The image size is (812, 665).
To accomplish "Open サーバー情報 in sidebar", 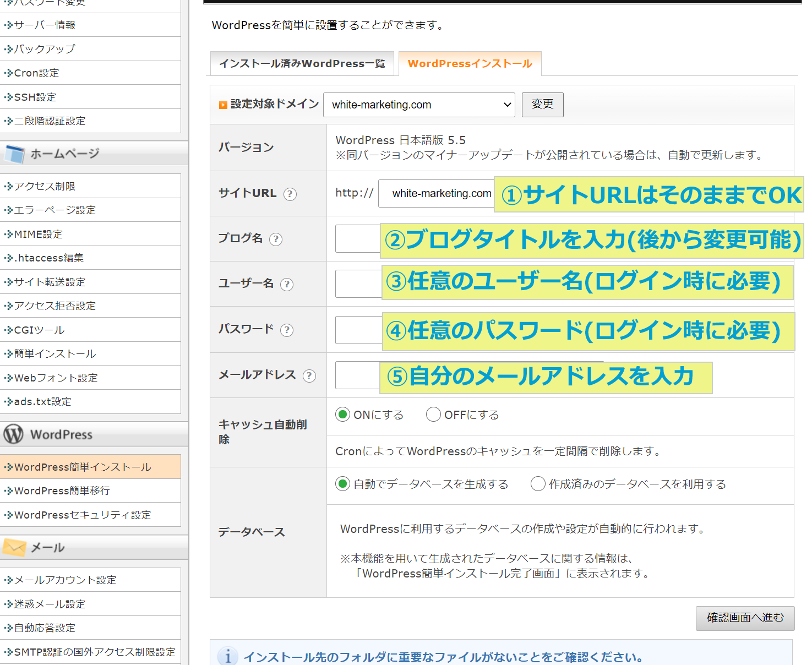I will [90, 25].
